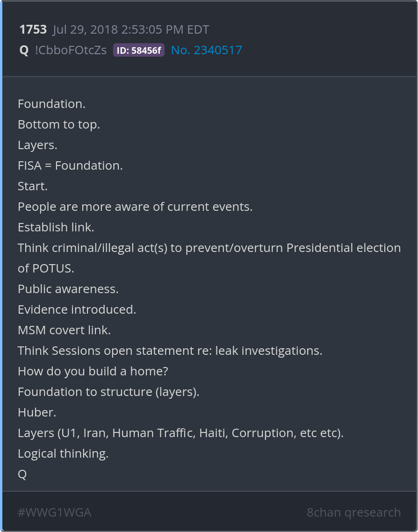This screenshot has height=532, width=418.
Task: Click the 'Huber.' line in post
Action: [37, 412]
